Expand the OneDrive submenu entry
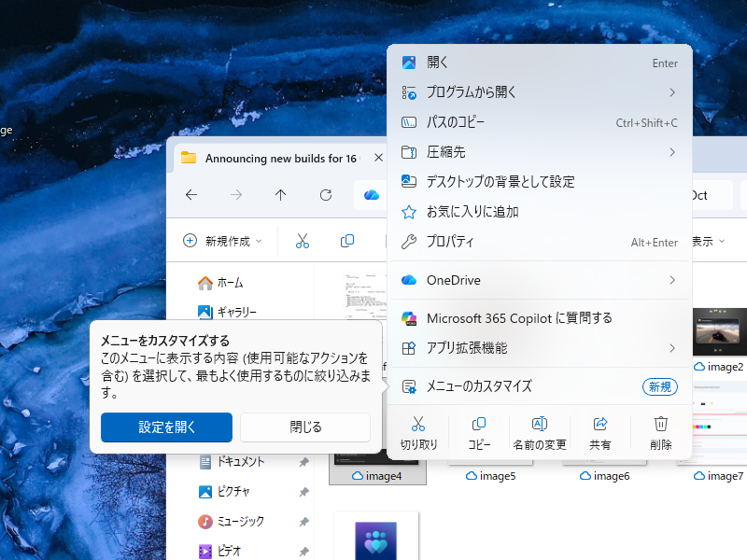Screen dimensions: 747x560 (x=540, y=280)
